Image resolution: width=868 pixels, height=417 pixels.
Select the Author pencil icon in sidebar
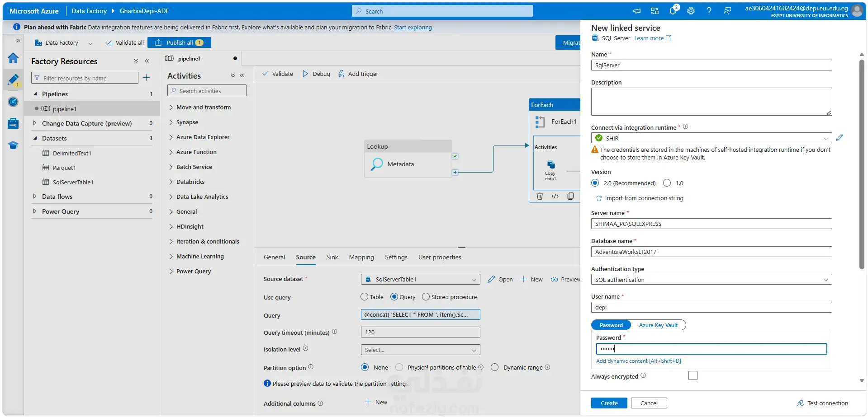tap(13, 80)
